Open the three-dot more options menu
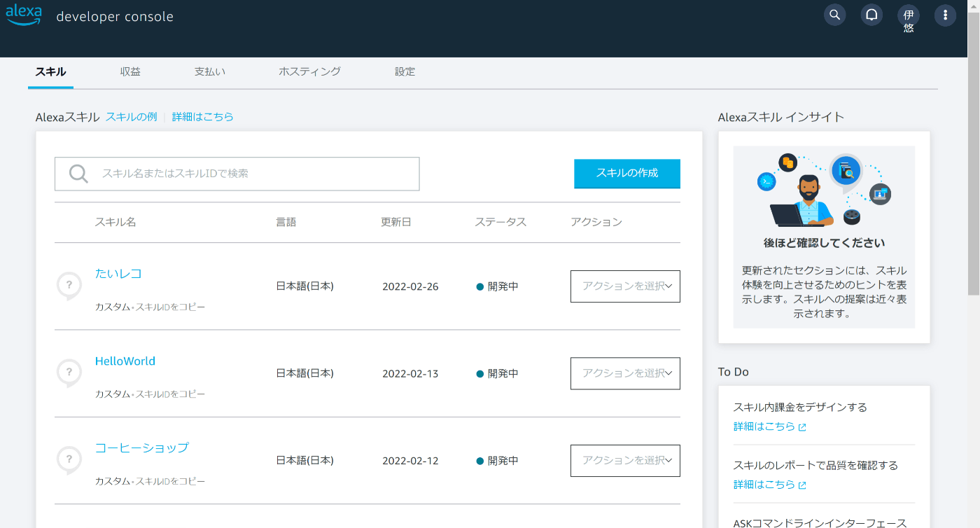Viewport: 980px width, 528px height. click(945, 15)
